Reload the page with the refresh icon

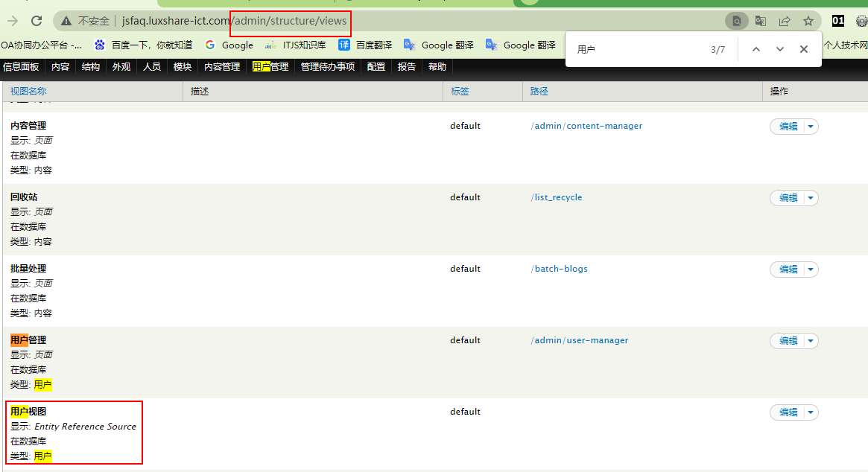37,21
